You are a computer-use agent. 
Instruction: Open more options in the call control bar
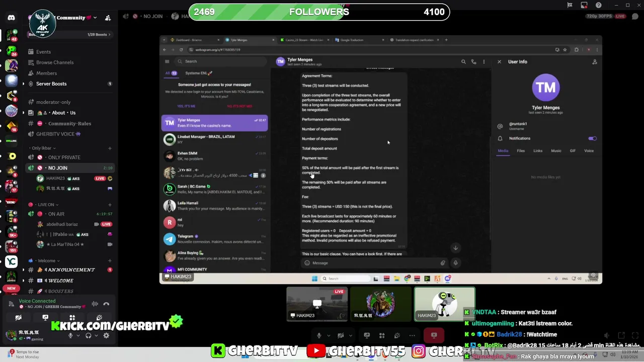412,335
